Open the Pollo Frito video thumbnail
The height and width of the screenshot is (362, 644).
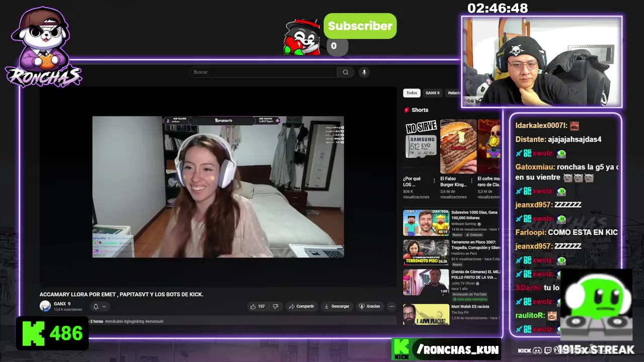[426, 282]
